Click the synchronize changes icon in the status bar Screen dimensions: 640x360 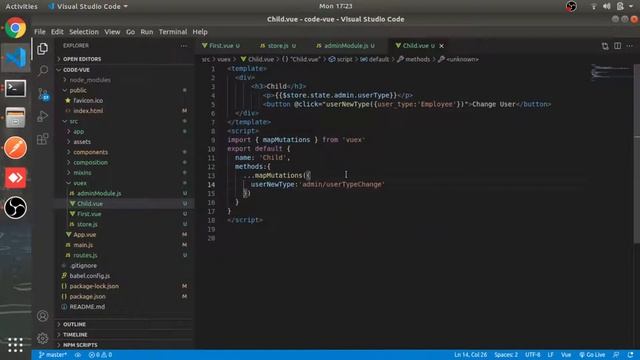(78, 355)
